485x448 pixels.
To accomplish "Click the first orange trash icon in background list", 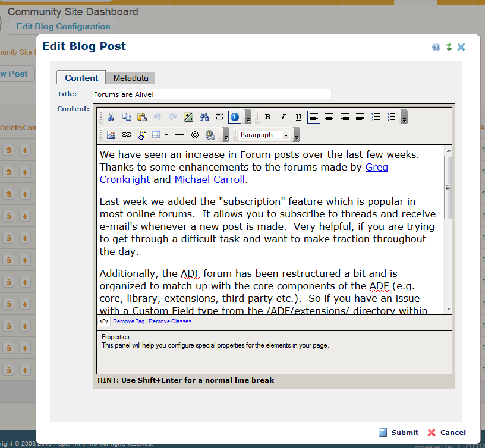I will pyautogui.click(x=9, y=150).
